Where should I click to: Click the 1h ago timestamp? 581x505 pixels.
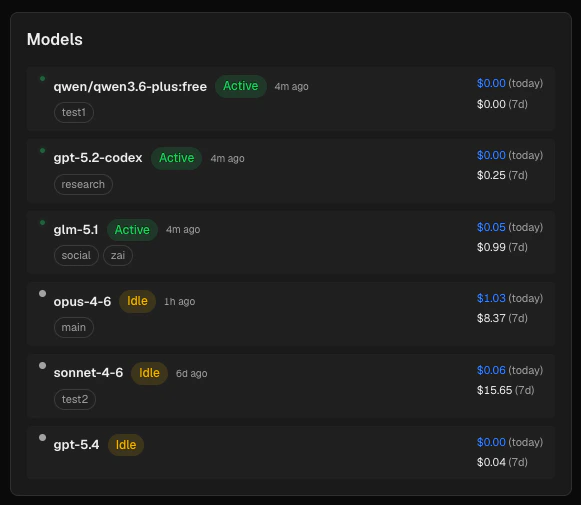coord(179,302)
